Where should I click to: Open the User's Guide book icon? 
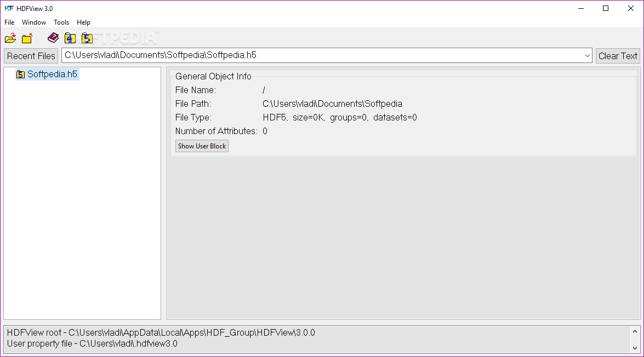click(x=53, y=38)
